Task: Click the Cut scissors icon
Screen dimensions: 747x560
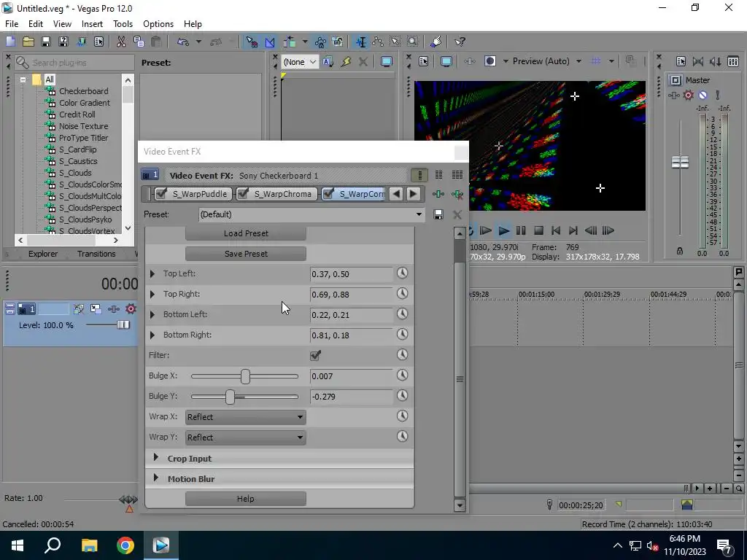Action: (121, 42)
